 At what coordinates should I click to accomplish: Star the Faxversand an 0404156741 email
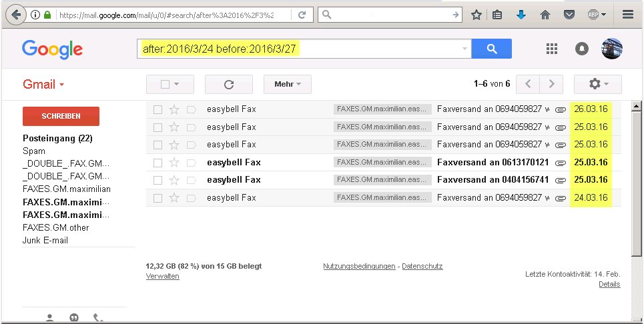[174, 180]
